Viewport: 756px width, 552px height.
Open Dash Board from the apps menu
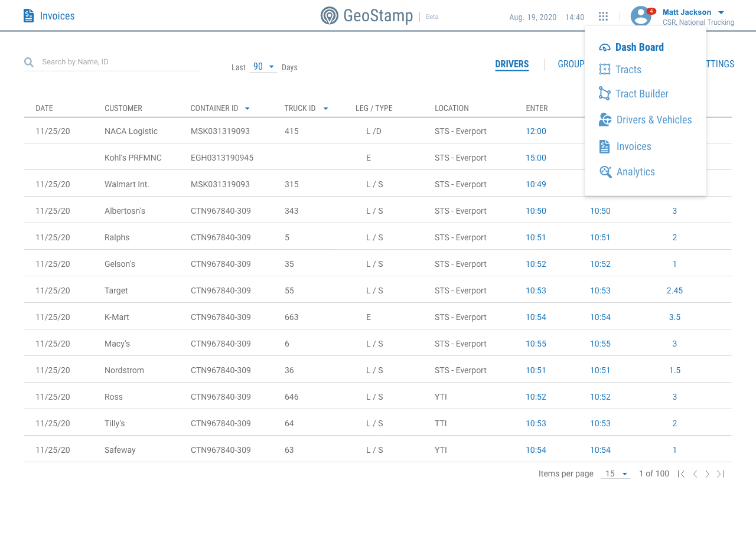(x=639, y=47)
